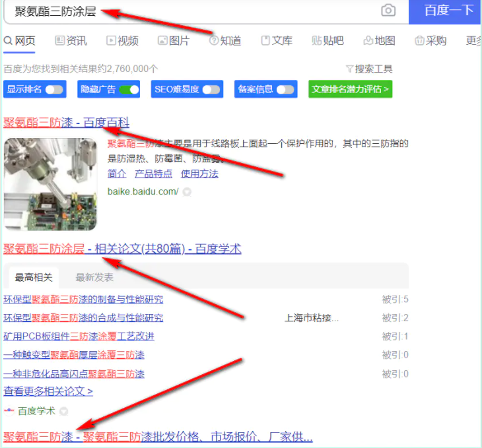The height and width of the screenshot is (448, 482).
Task: Select the 最高相关 tab
Action: tap(34, 277)
